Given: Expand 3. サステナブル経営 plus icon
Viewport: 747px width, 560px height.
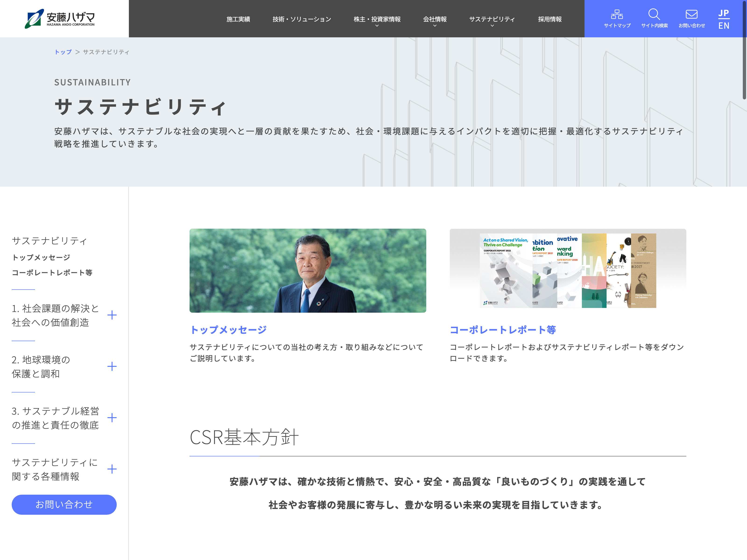Looking at the screenshot, I should pyautogui.click(x=112, y=418).
